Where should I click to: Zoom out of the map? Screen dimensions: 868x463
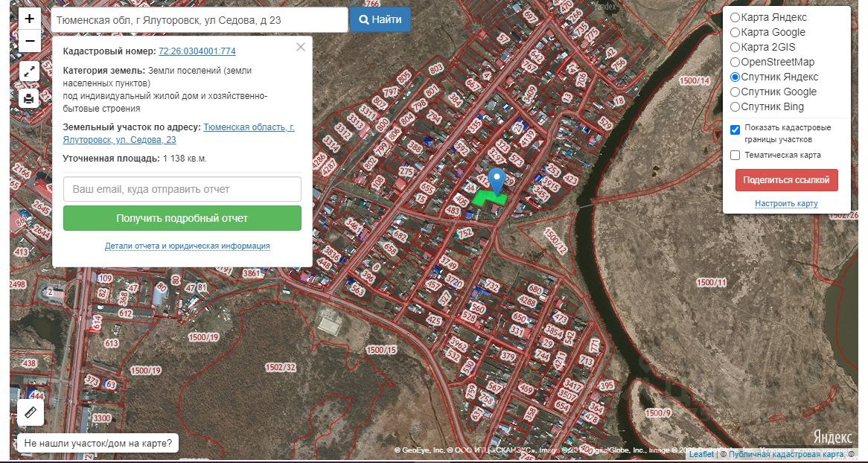click(x=29, y=41)
